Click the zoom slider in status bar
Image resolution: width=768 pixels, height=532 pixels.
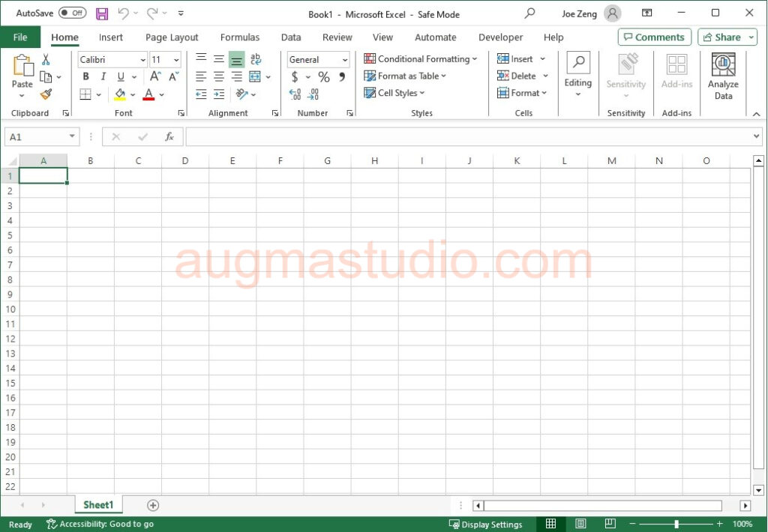(676, 525)
